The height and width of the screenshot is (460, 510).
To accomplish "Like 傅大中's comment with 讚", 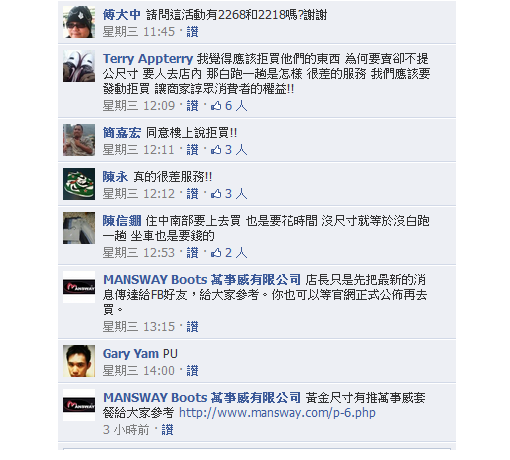I will pos(192,32).
